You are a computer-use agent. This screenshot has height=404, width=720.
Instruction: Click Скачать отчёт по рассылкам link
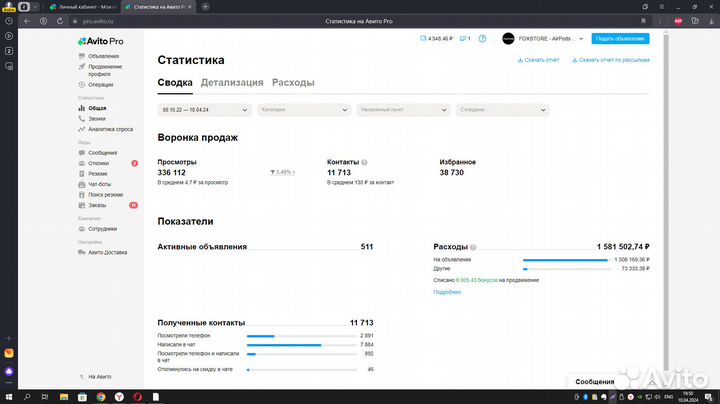610,60
